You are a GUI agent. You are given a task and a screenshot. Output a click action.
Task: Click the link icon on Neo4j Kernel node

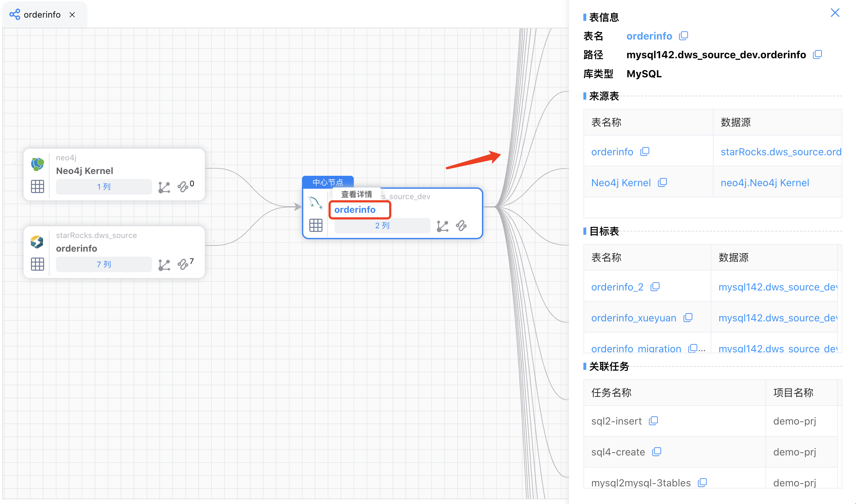point(183,187)
